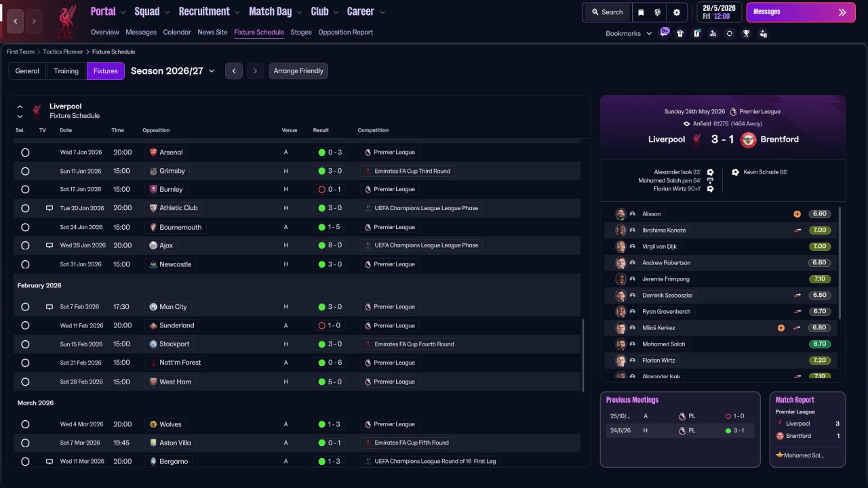Go forward with the header forward arrow

point(34,21)
